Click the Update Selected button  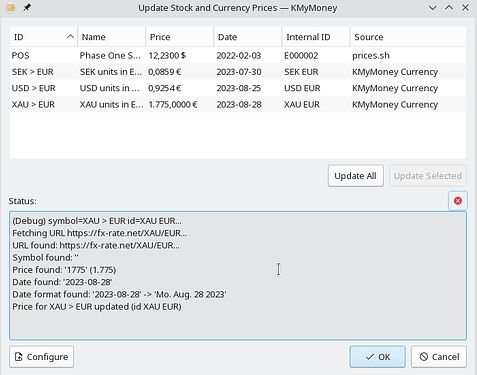pos(428,176)
